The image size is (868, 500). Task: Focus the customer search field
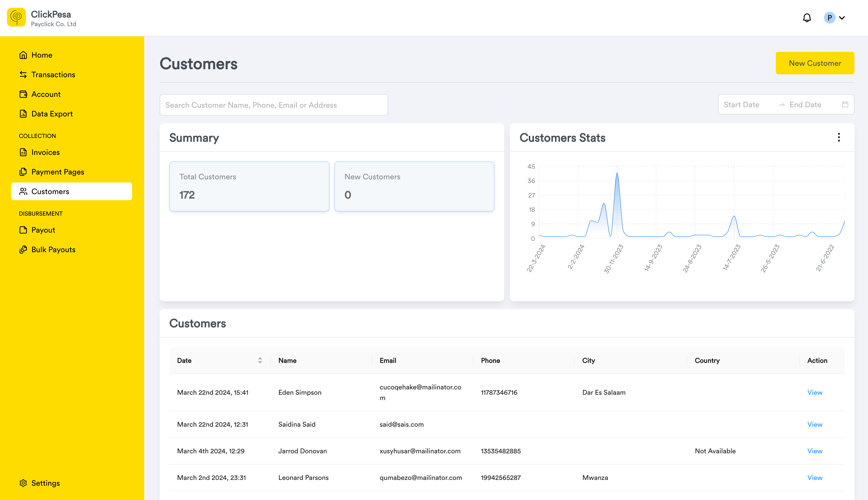pyautogui.click(x=274, y=105)
